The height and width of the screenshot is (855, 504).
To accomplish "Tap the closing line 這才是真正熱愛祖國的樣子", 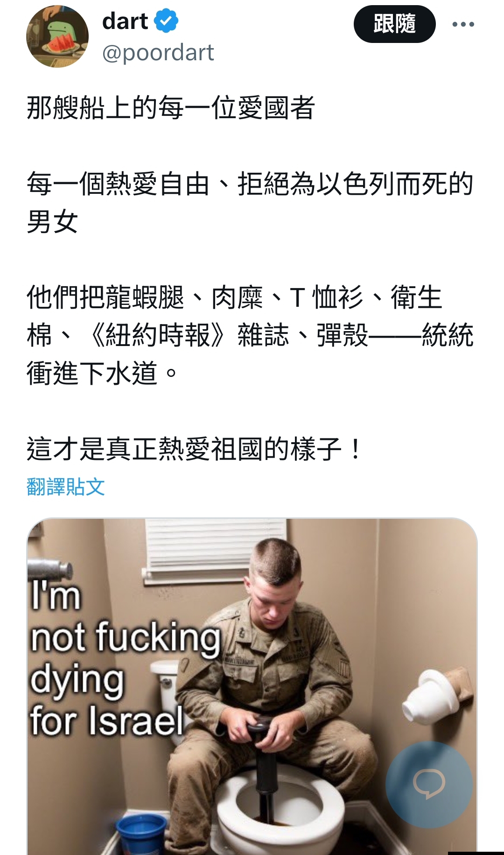I will click(194, 449).
